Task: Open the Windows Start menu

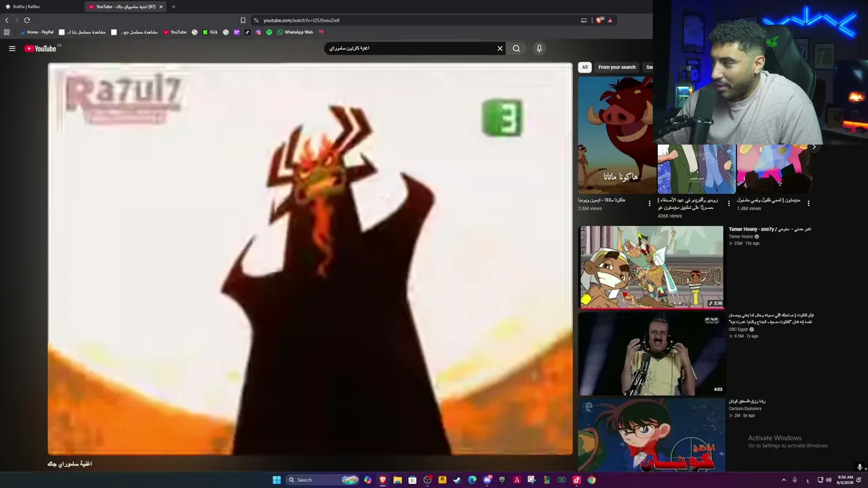Action: pyautogui.click(x=277, y=480)
